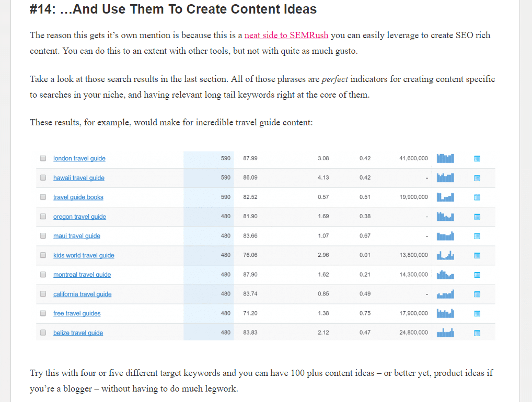The height and width of the screenshot is (402, 532).
Task: Follow the 'neat side to SEMRush' link
Action: (286, 36)
